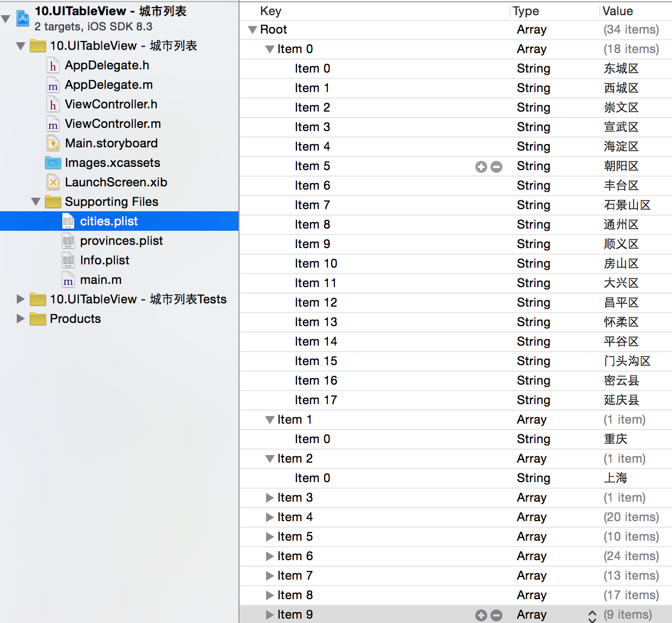Open Main.storyboard file

(112, 144)
